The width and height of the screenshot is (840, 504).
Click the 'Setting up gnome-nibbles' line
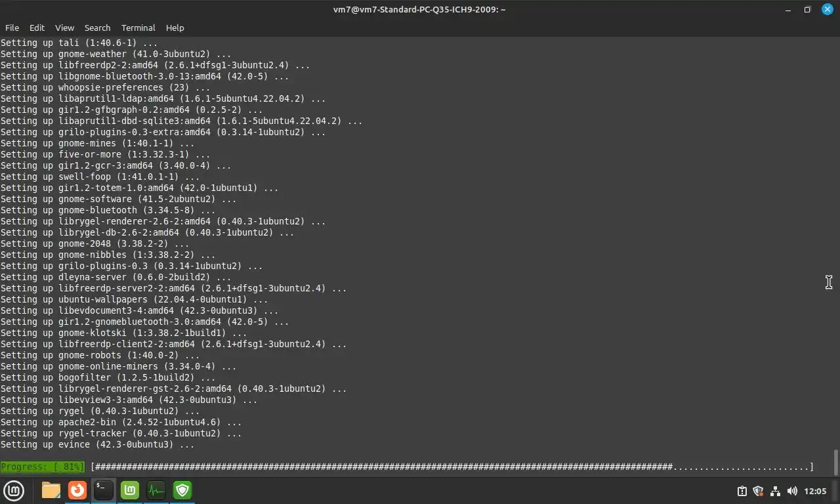[108, 255]
